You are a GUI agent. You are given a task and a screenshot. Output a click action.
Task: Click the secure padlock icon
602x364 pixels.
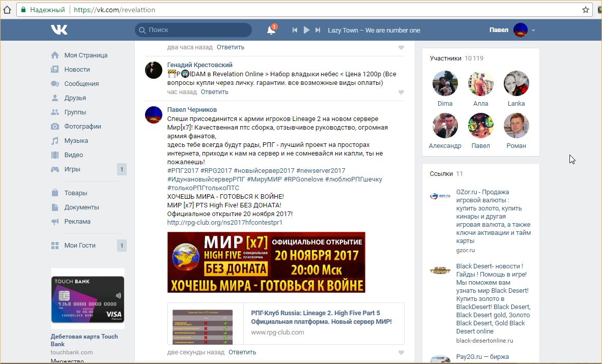click(x=23, y=10)
